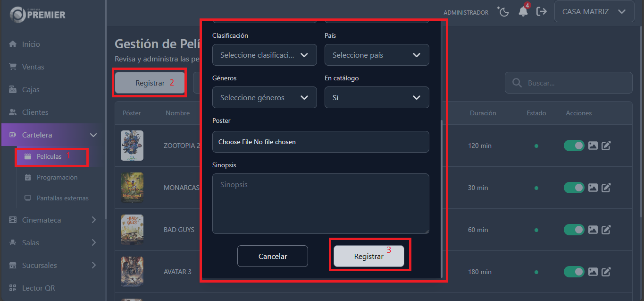The width and height of the screenshot is (644, 301).
Task: Edit MONARCAS with its edit icon
Action: click(607, 188)
